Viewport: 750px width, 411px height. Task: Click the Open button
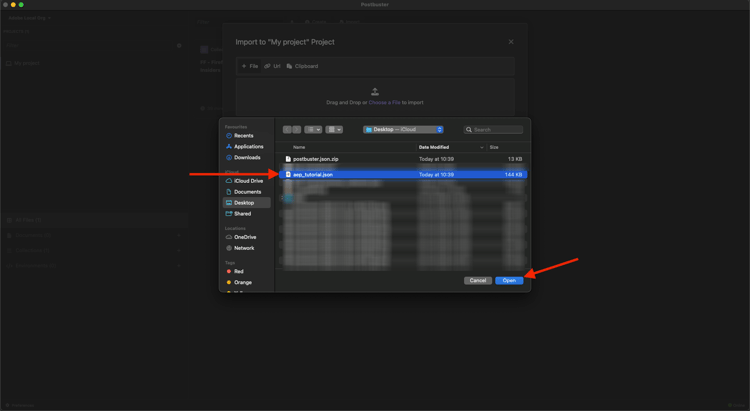509,281
